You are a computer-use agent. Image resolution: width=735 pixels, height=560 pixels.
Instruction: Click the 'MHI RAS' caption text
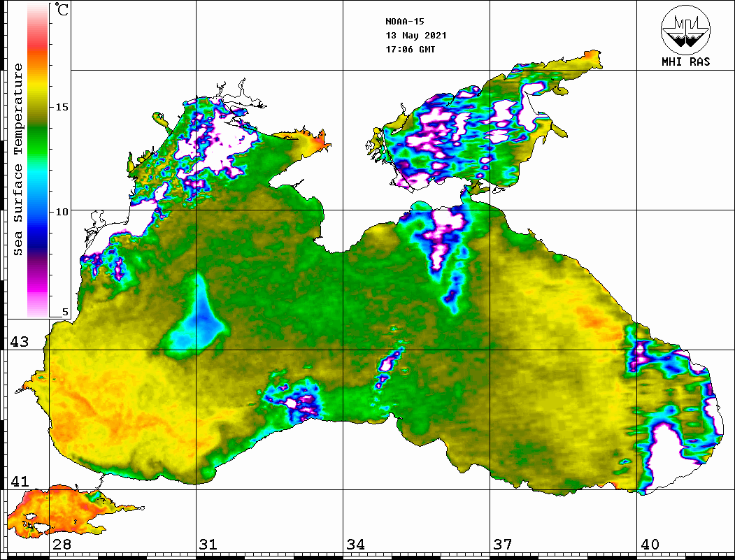pyautogui.click(x=686, y=62)
